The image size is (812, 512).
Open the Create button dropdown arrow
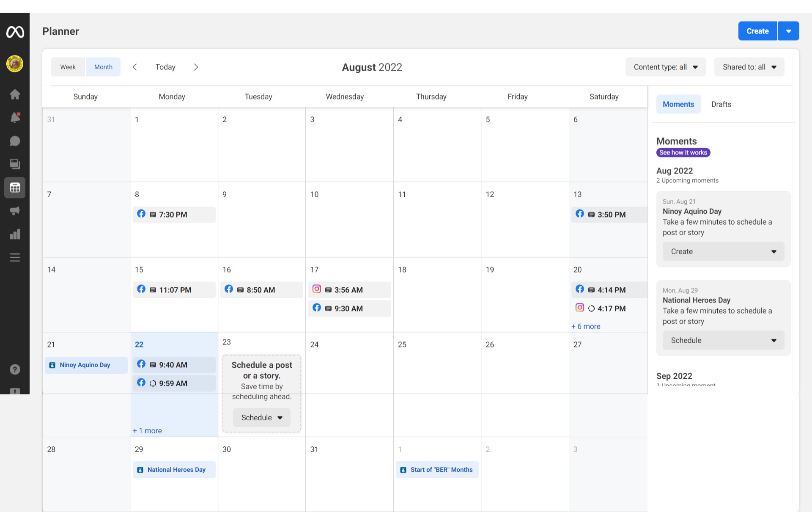pos(788,31)
